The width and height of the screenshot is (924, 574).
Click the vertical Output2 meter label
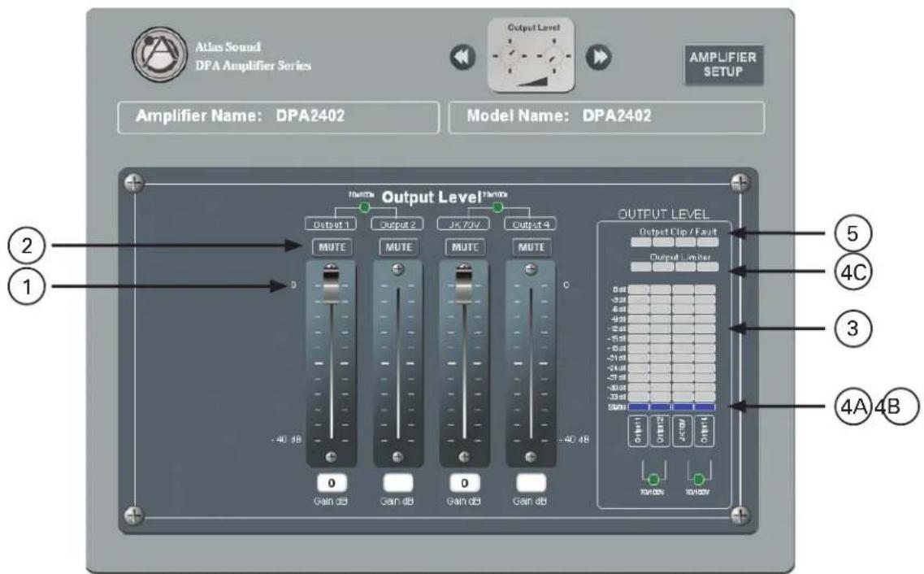(x=660, y=431)
